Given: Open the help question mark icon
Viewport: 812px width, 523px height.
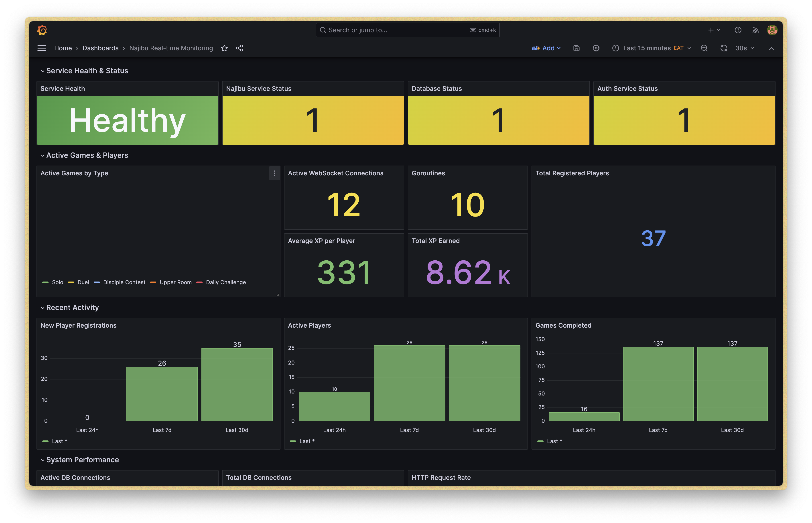Looking at the screenshot, I should [738, 30].
